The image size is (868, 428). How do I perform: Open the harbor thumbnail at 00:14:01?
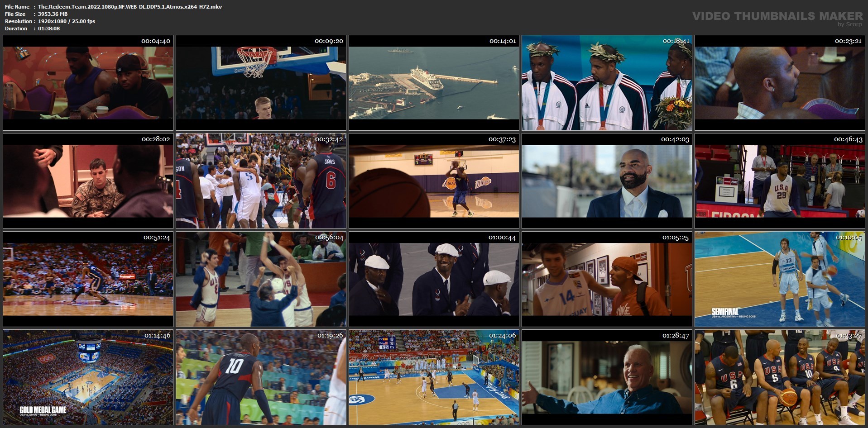coord(434,83)
